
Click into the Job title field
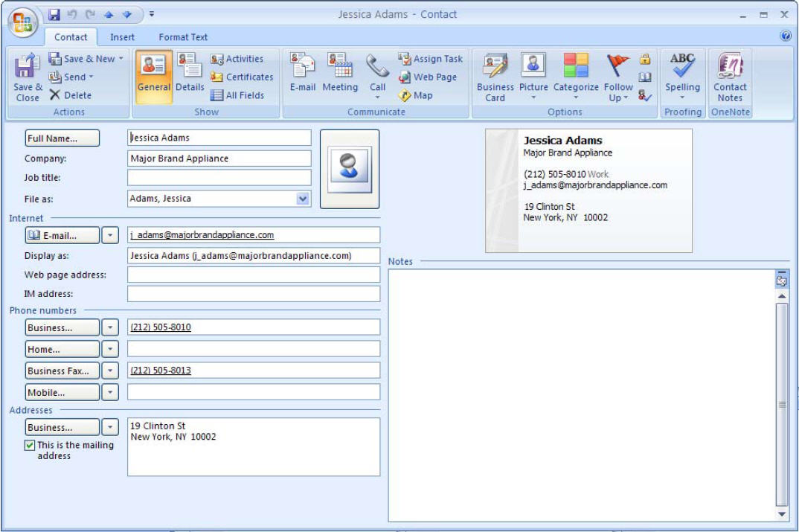[219, 178]
